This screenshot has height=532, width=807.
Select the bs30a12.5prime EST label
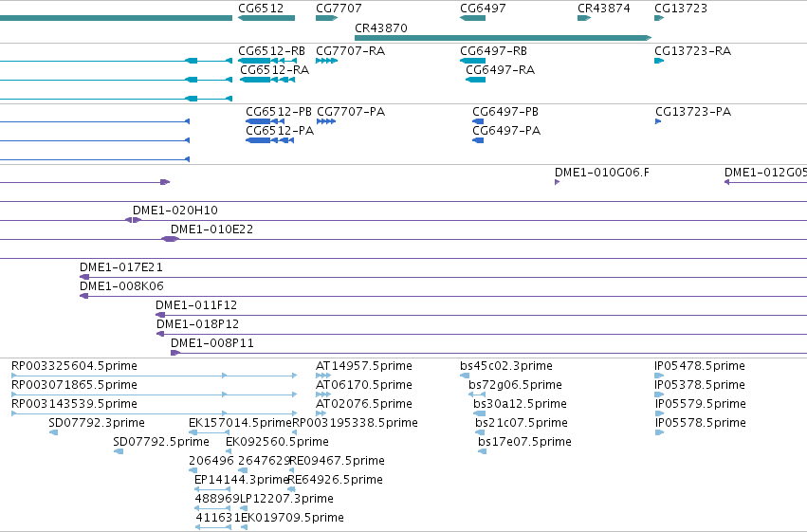[x=520, y=404]
